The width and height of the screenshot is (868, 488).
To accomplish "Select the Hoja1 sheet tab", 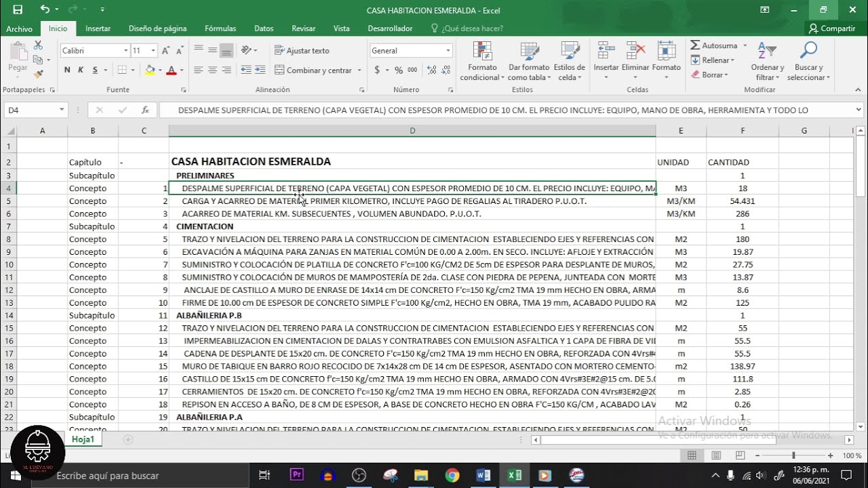I will click(83, 439).
